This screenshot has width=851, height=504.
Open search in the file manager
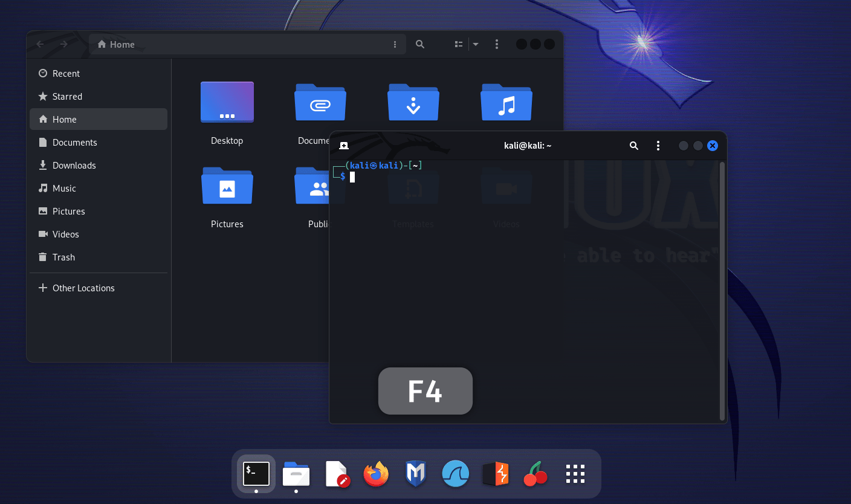coord(419,44)
